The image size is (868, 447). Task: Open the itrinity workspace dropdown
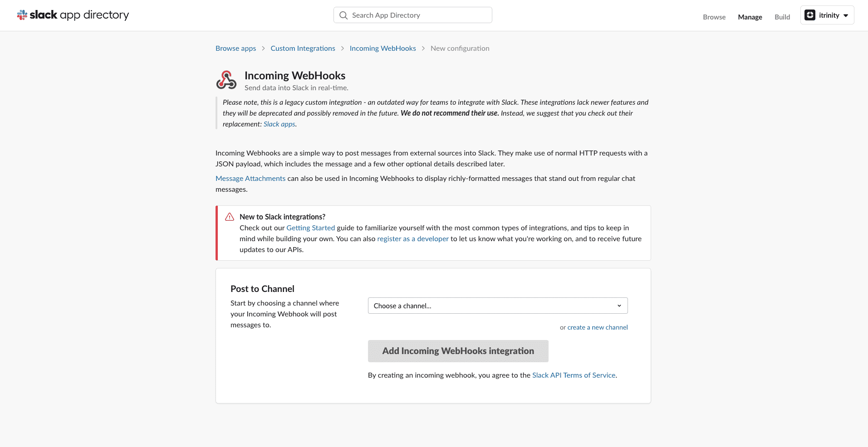846,15
